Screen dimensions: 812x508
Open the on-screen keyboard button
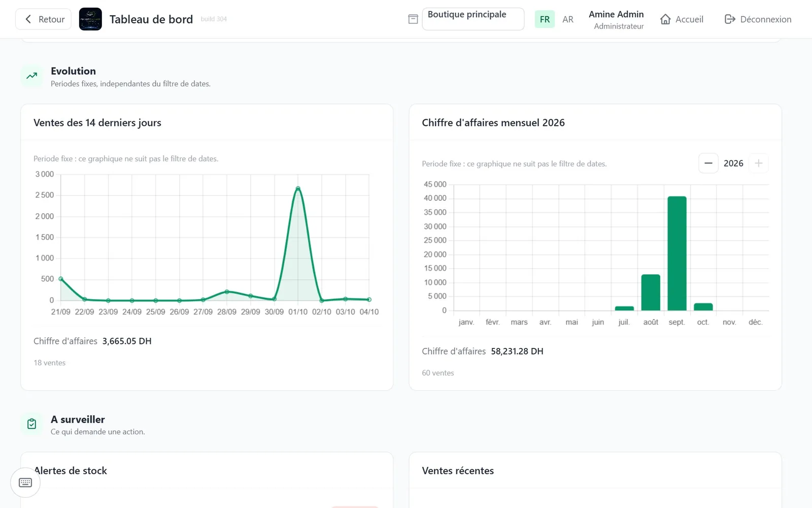(x=25, y=483)
